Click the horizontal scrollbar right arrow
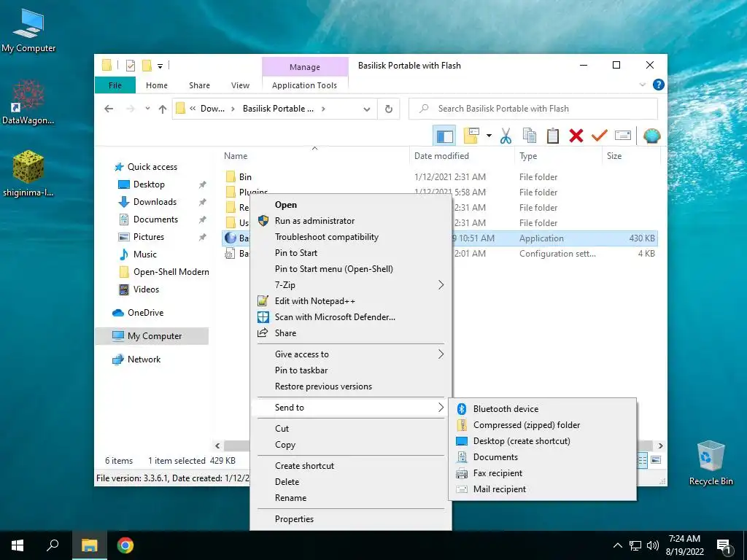 [x=660, y=446]
